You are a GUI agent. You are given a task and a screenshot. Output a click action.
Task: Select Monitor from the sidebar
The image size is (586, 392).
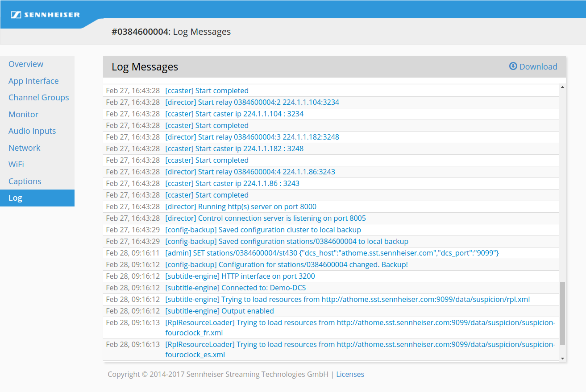pos(23,115)
